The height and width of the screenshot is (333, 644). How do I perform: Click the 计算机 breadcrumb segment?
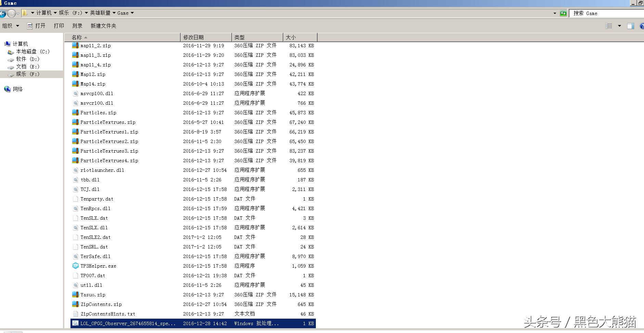point(44,13)
